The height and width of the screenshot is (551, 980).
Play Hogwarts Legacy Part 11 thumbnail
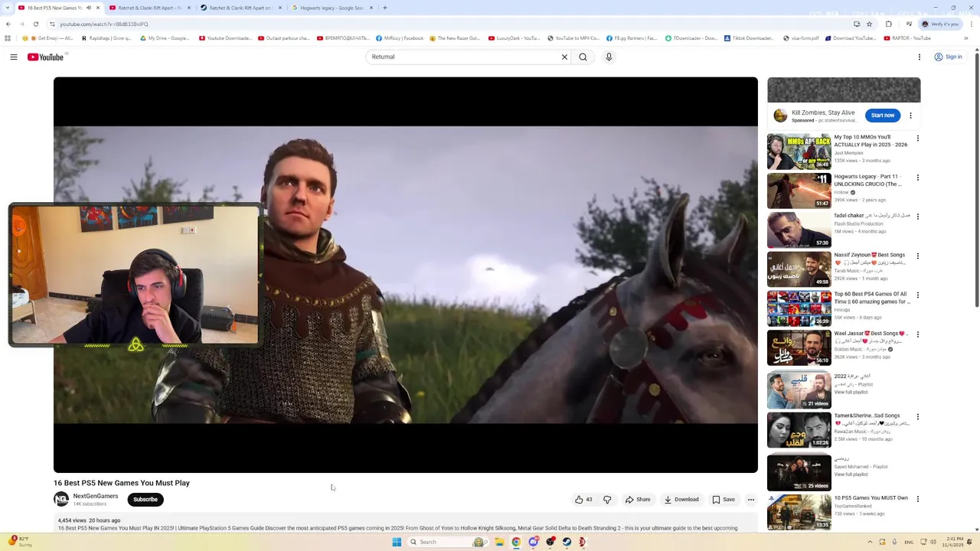(799, 191)
